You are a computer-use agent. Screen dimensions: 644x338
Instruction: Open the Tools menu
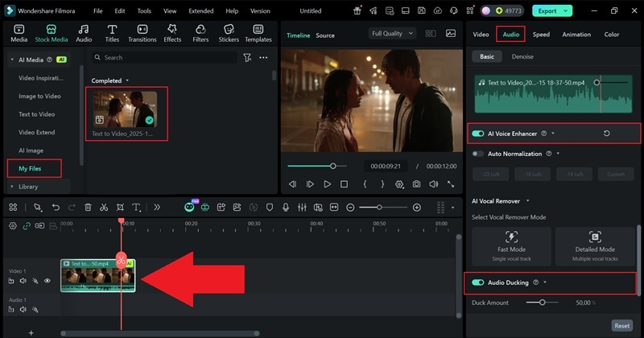point(144,11)
